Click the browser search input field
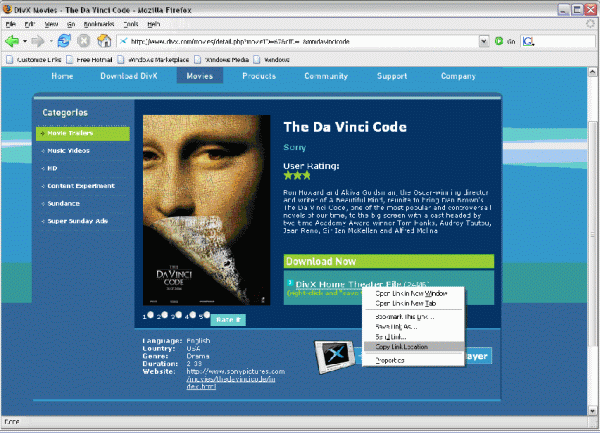600x433 pixels. tap(564, 41)
